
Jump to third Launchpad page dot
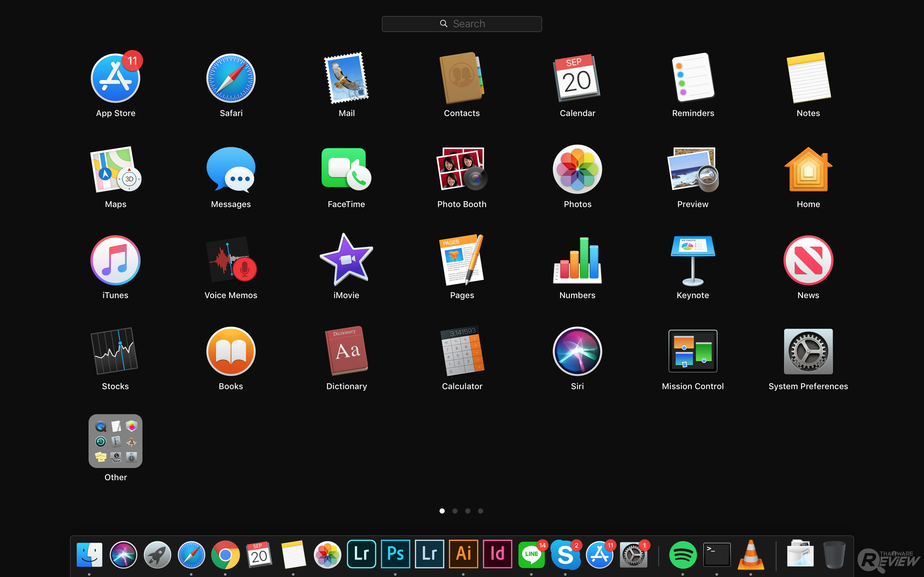(468, 511)
